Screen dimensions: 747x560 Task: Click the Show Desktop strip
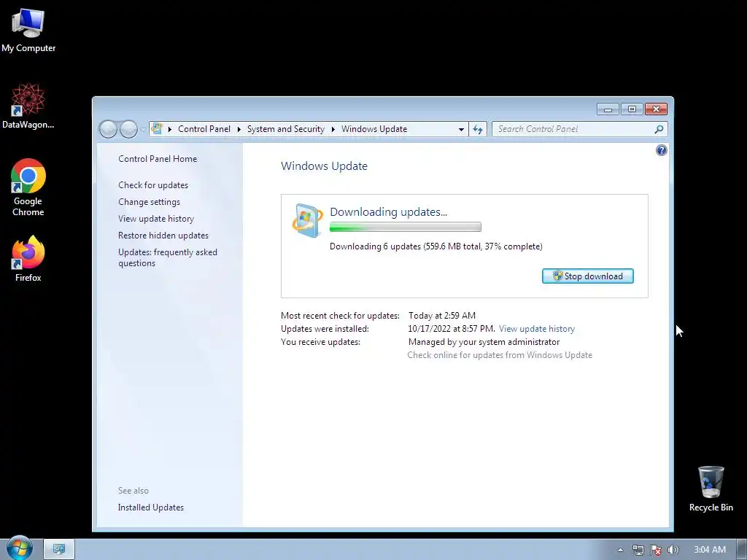click(742, 550)
